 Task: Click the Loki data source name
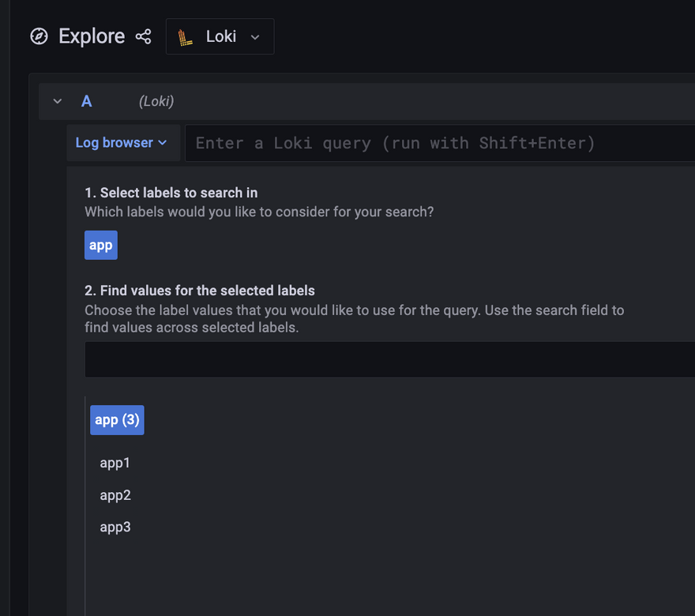(x=221, y=37)
